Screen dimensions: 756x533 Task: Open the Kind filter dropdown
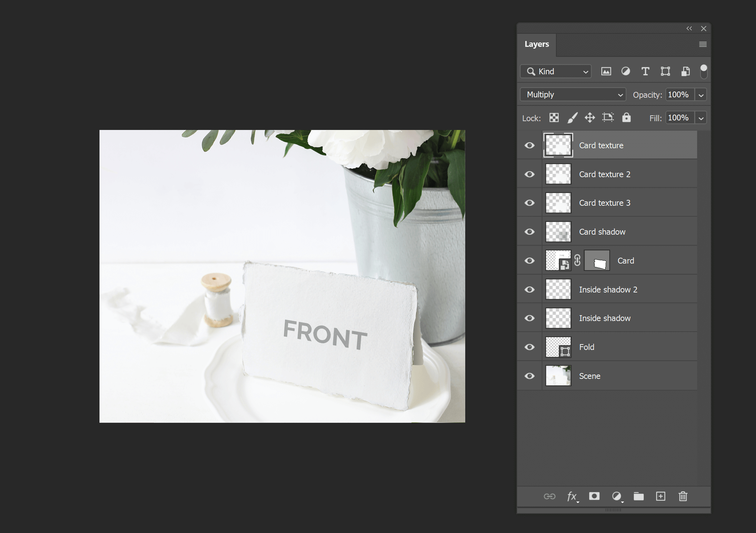pos(555,71)
